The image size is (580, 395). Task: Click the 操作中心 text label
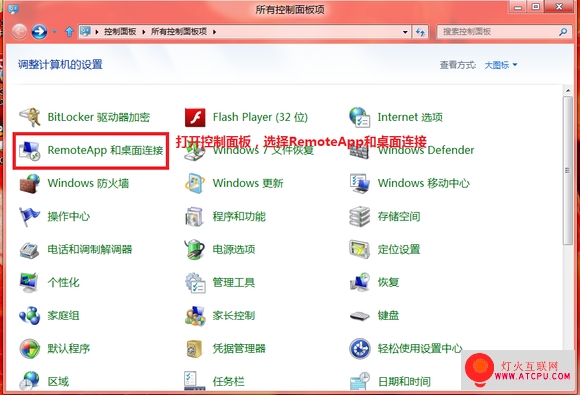pyautogui.click(x=69, y=216)
